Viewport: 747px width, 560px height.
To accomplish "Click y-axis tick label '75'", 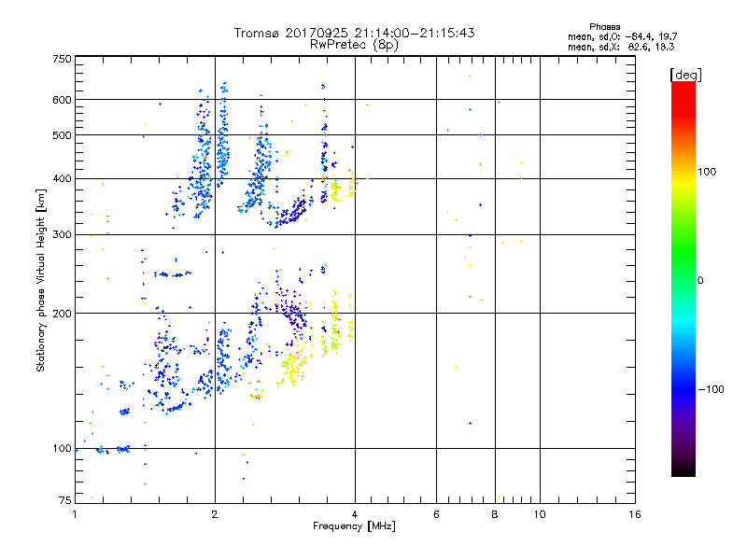I will click(65, 500).
